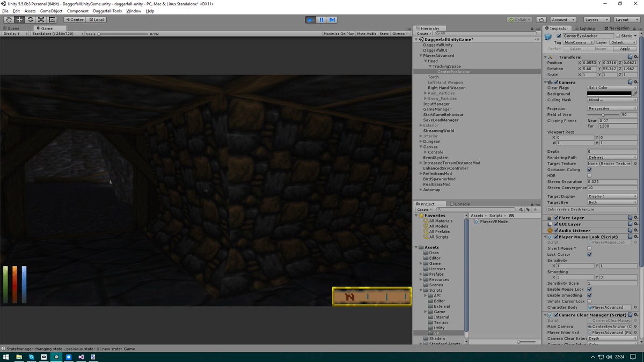Select the Hand tool in toolbar

[9, 20]
